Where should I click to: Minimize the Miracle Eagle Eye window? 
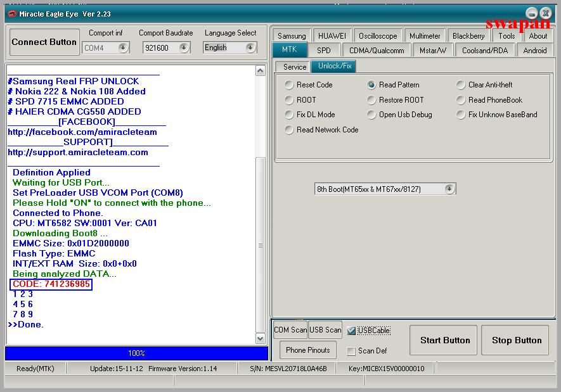(532, 13)
